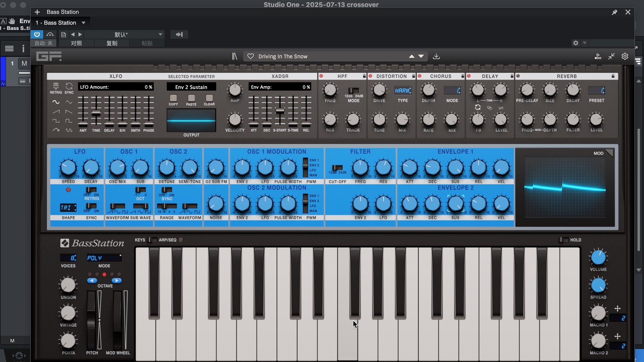Toggle the Distortion effect on LED
The height and width of the screenshot is (362, 644).
click(371, 76)
